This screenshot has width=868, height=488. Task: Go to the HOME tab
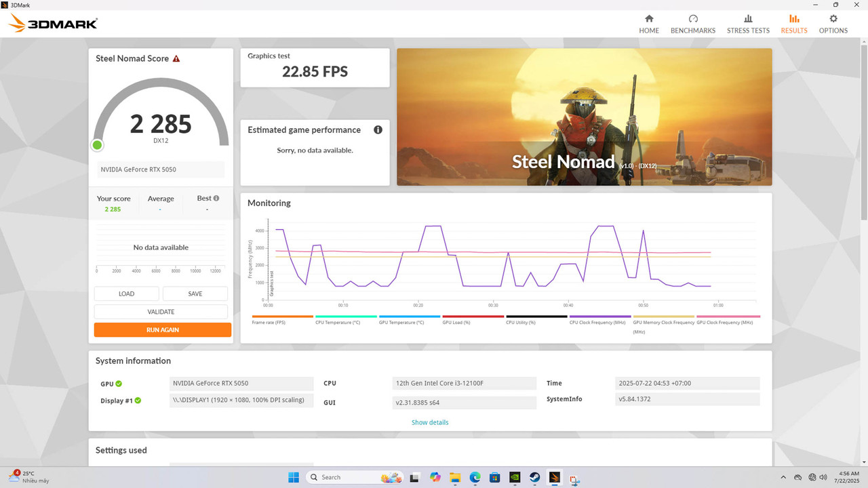[649, 24]
